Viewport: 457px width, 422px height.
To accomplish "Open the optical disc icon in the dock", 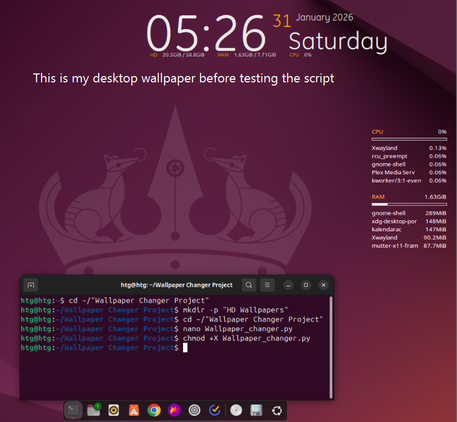I will click(236, 410).
